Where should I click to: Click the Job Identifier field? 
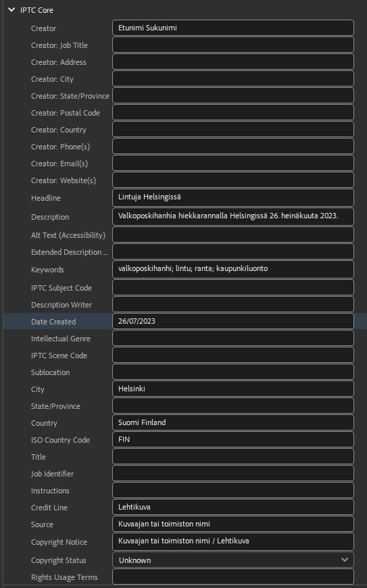coord(233,473)
